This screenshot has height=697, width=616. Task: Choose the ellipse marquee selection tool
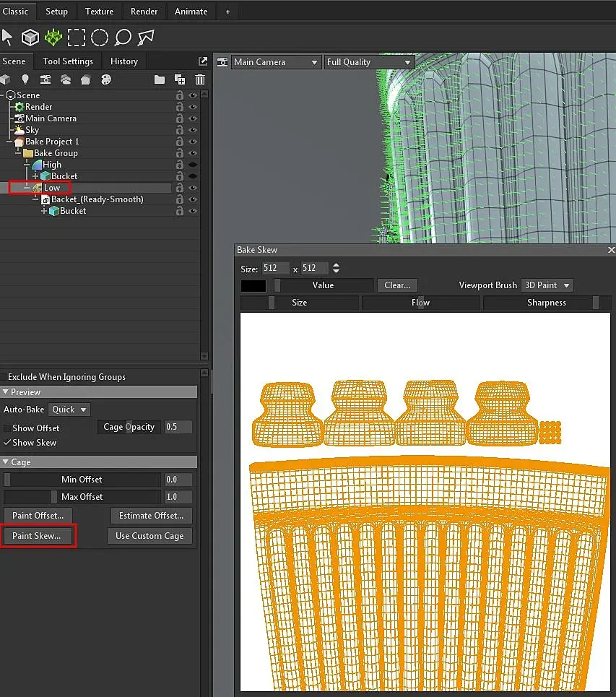100,37
